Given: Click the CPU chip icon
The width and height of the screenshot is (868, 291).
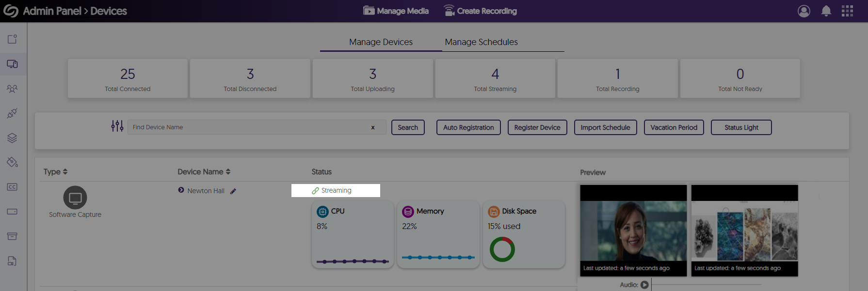Looking at the screenshot, I should (x=322, y=212).
